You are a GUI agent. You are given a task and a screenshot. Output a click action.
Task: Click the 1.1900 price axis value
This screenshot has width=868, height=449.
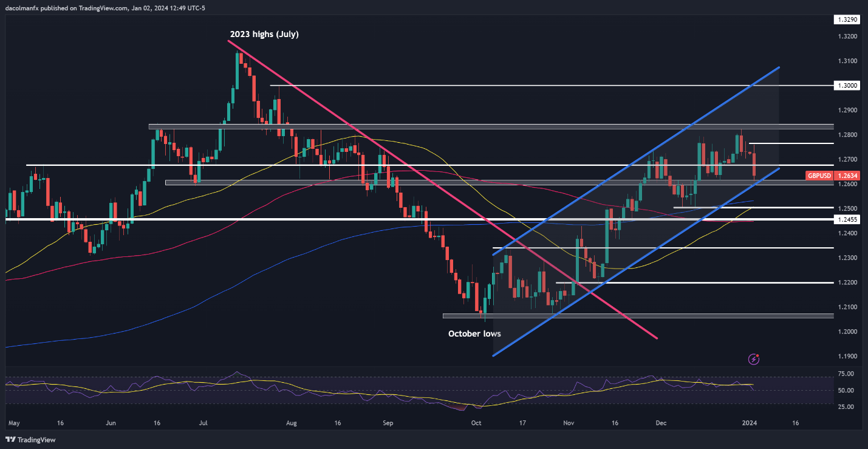coord(847,356)
